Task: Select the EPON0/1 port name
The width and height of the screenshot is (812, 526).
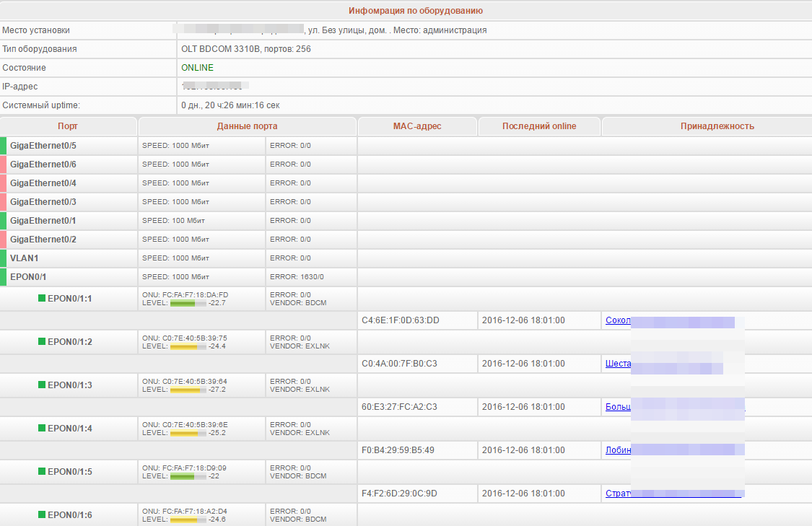Action: tap(28, 276)
